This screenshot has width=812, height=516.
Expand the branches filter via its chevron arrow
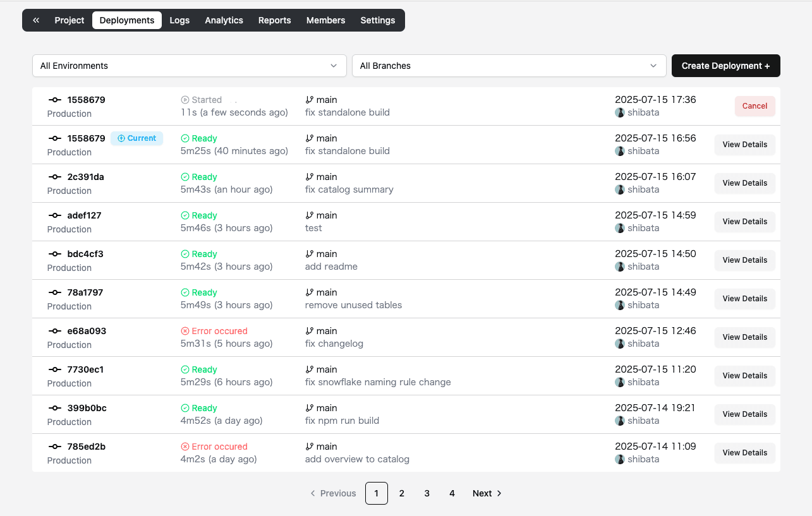pos(653,66)
